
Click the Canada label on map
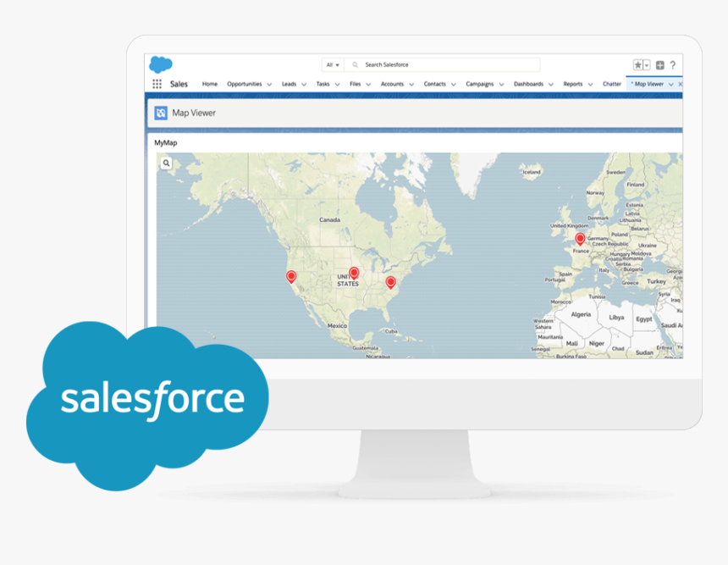[329, 219]
